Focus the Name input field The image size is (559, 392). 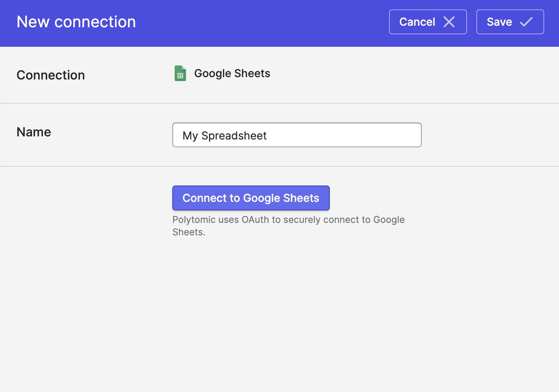click(297, 135)
